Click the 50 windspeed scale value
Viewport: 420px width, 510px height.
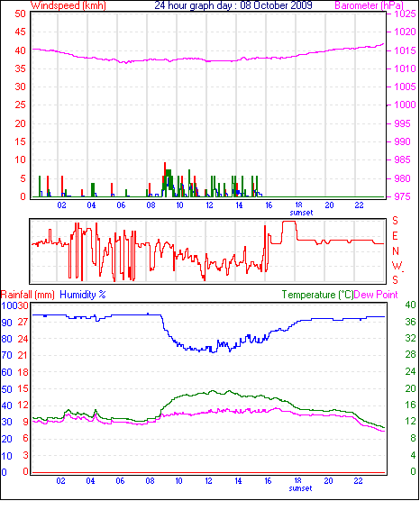[x=20, y=14]
